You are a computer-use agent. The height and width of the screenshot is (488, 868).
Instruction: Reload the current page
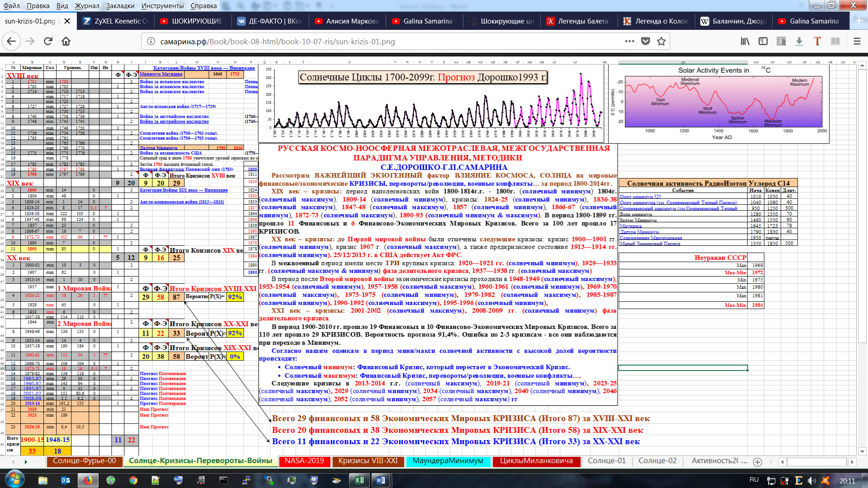point(48,41)
